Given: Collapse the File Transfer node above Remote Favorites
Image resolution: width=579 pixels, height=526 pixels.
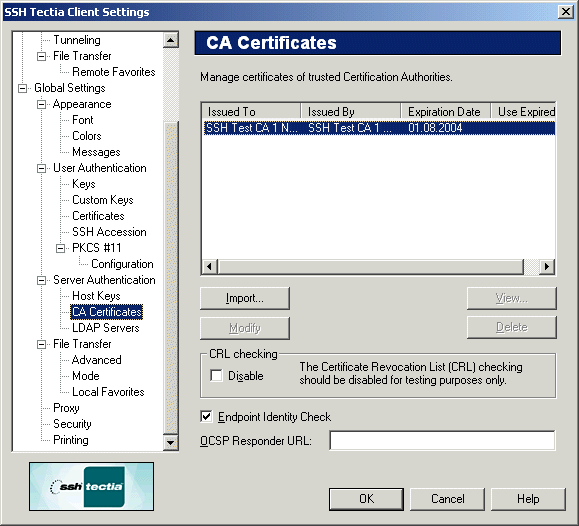Looking at the screenshot, I should pos(41,56).
